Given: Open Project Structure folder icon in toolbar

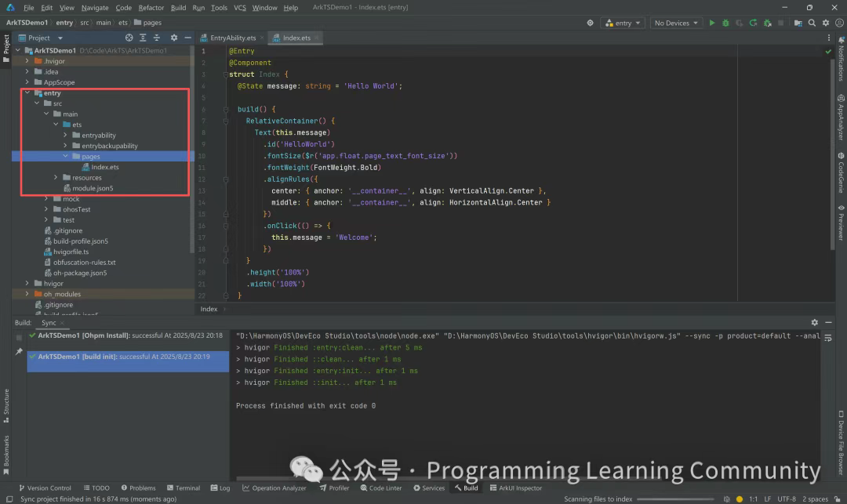Looking at the screenshot, I should tap(798, 23).
